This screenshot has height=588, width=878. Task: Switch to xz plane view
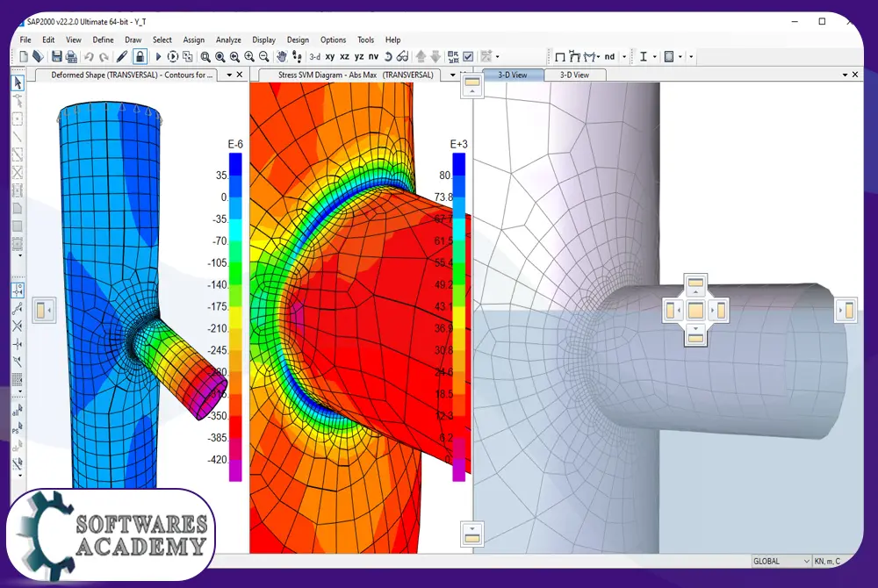point(344,56)
